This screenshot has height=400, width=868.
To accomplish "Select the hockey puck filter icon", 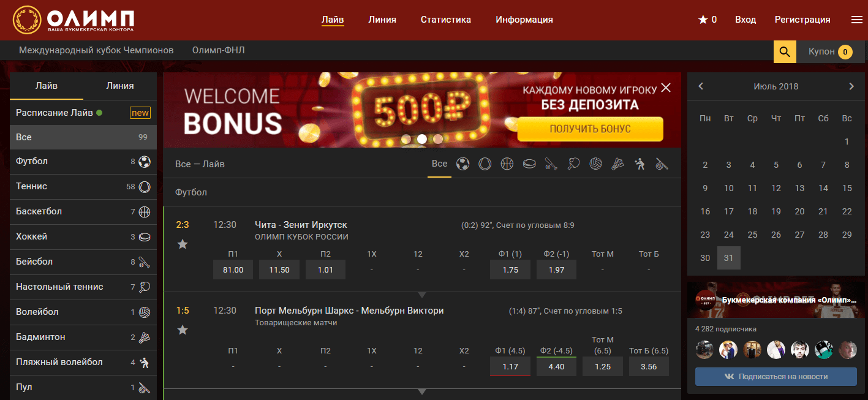I will pos(529,164).
